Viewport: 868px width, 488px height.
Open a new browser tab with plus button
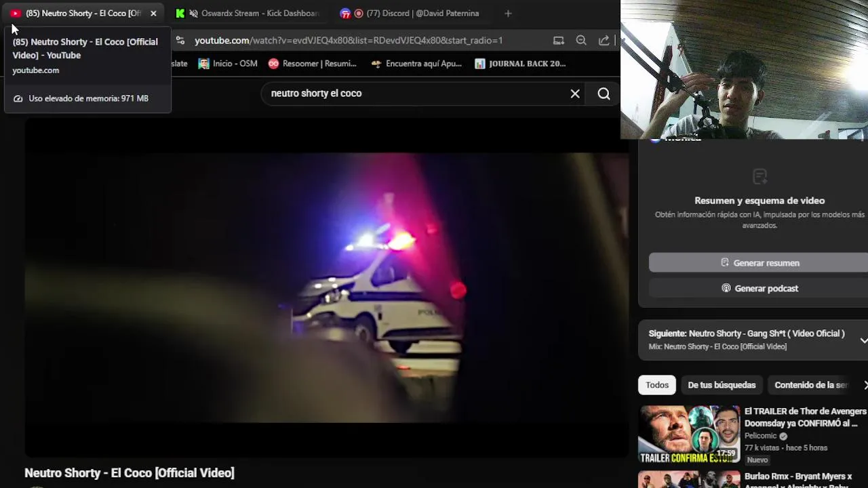pyautogui.click(x=508, y=14)
